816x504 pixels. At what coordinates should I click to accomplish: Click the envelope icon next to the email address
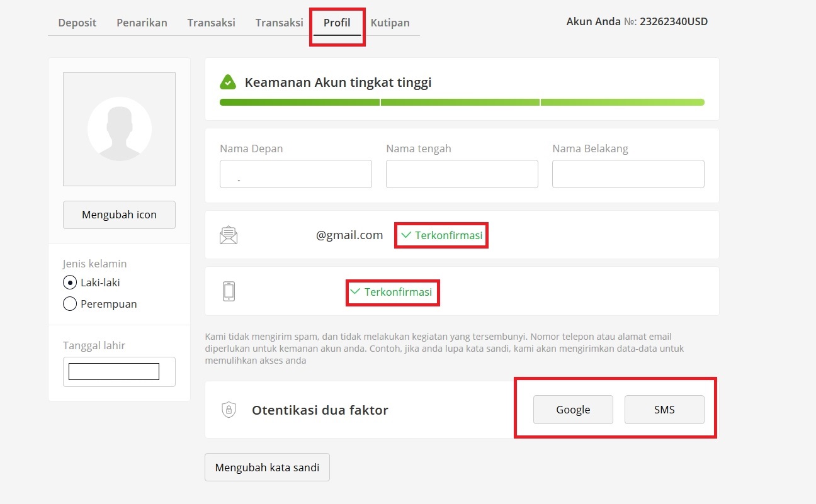click(229, 234)
